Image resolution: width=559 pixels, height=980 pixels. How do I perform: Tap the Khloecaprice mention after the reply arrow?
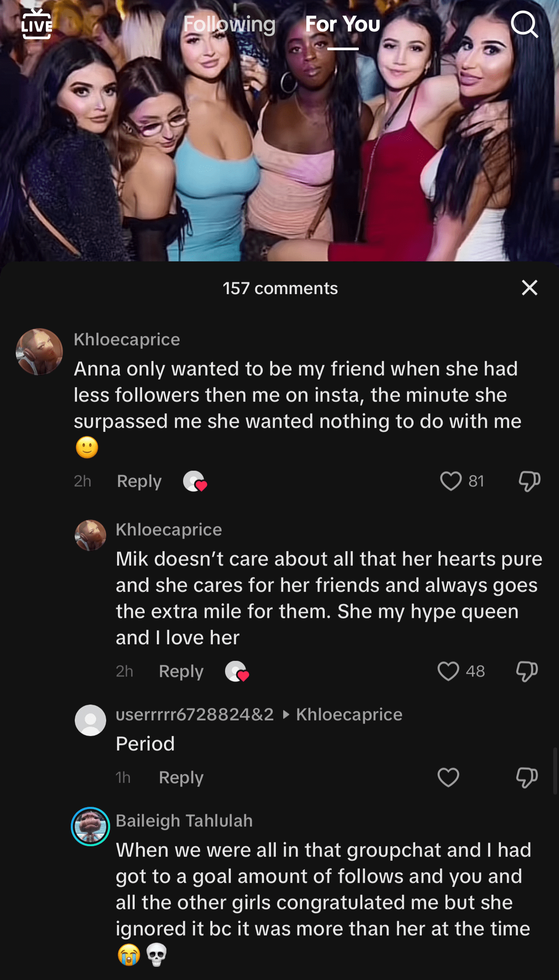pyautogui.click(x=349, y=715)
